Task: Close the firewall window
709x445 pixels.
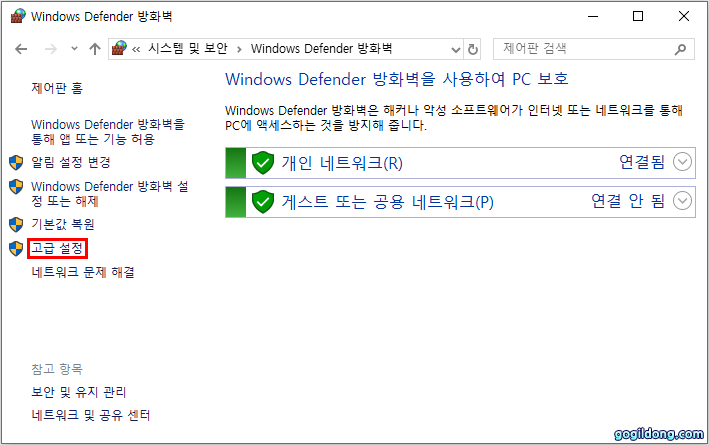Action: point(684,16)
